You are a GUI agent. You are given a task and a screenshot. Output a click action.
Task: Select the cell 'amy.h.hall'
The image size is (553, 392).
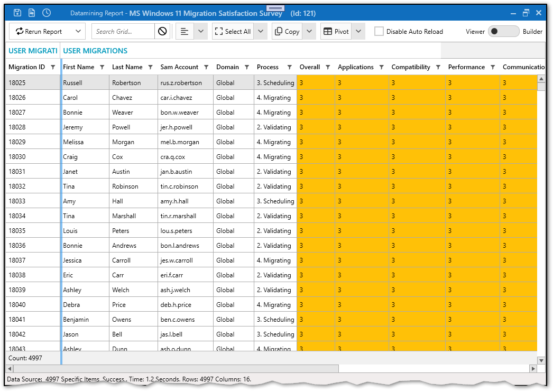186,201
